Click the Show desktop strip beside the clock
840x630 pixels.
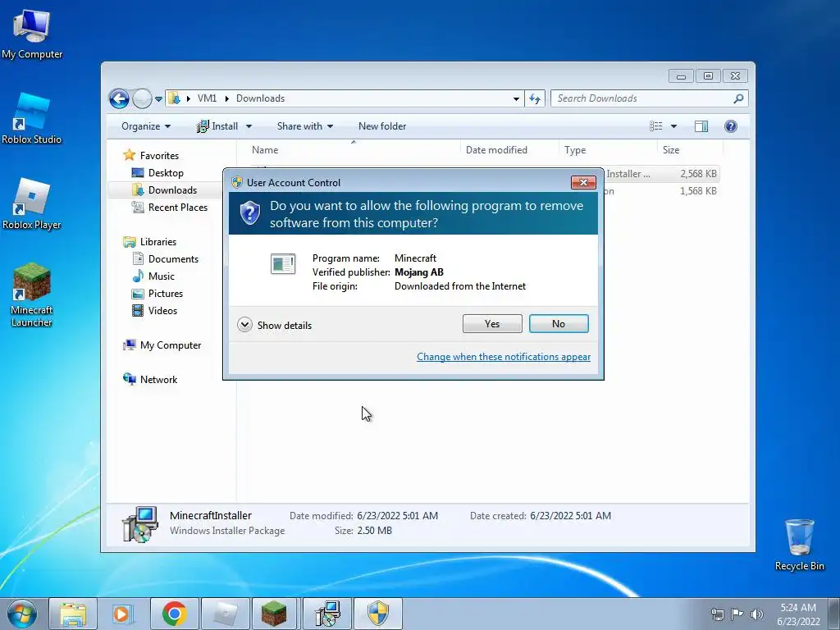click(x=834, y=614)
